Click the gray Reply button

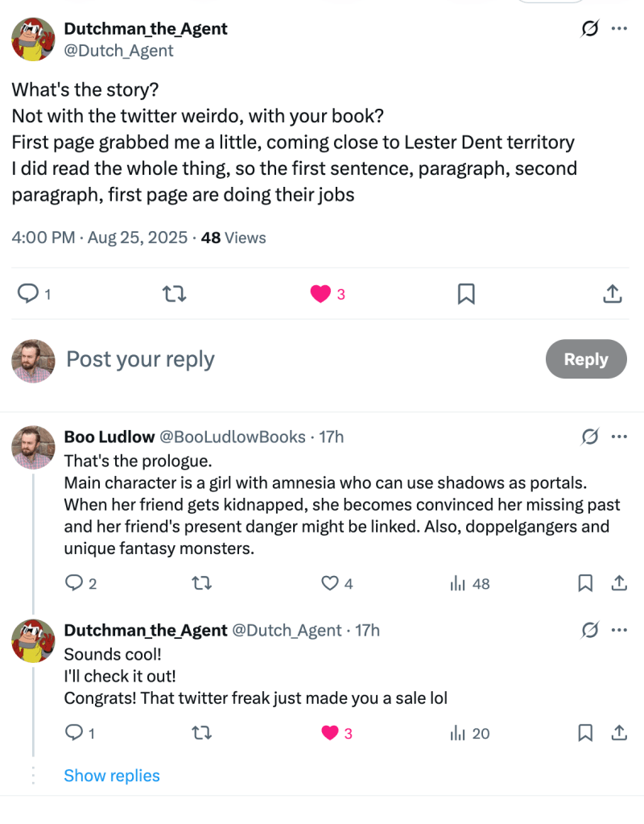pos(585,359)
